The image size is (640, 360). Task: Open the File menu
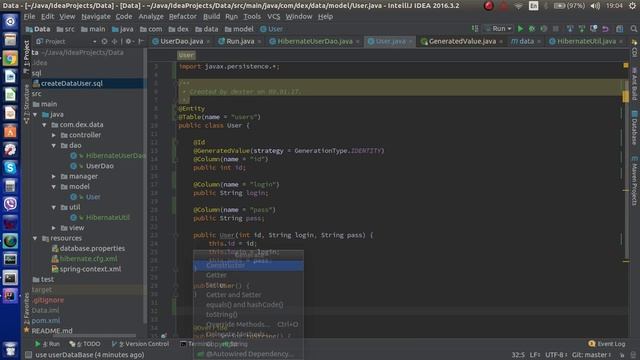pos(29,17)
